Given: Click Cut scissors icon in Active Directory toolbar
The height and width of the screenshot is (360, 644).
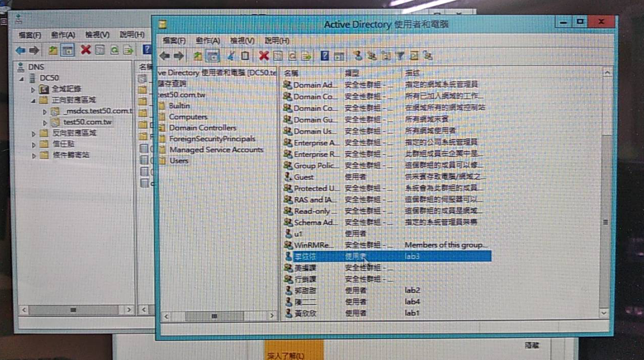Looking at the screenshot, I should tap(231, 56).
